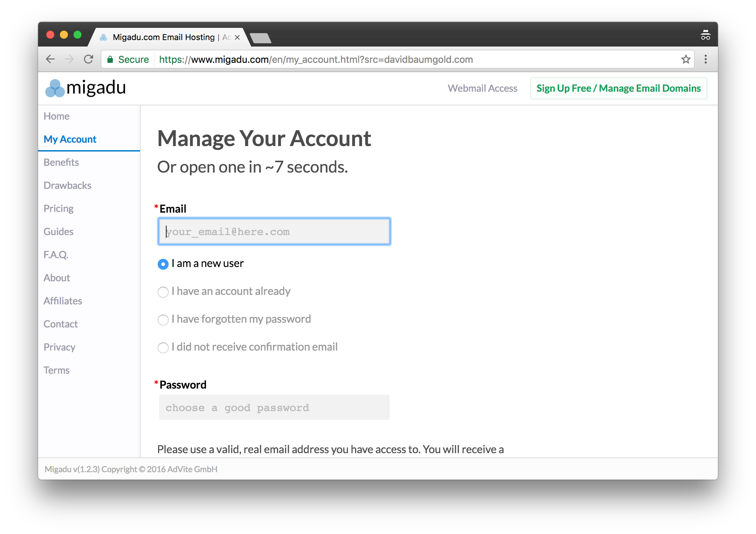Screen dimensions: 756x534
Task: Click the green macOS fullscreen button
Action: click(x=78, y=35)
